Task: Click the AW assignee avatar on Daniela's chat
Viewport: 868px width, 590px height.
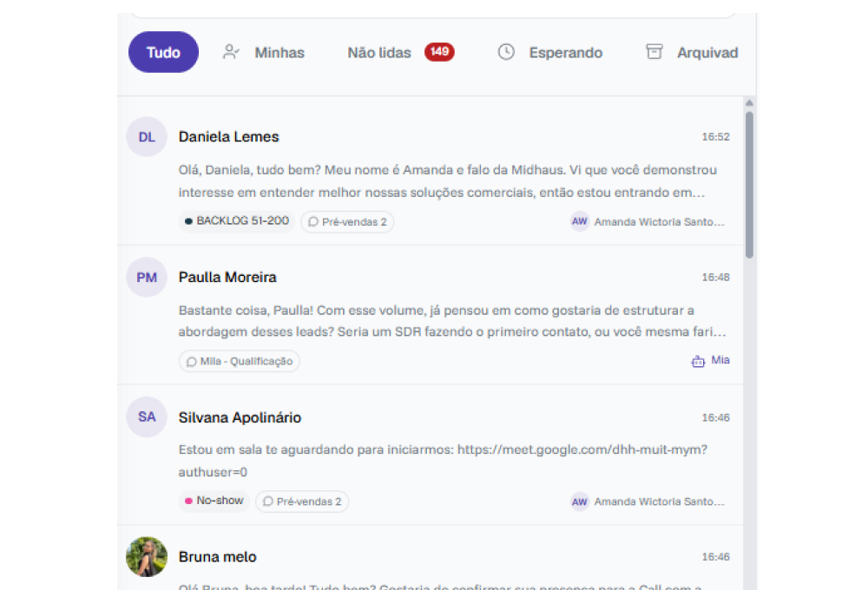Action: click(580, 221)
